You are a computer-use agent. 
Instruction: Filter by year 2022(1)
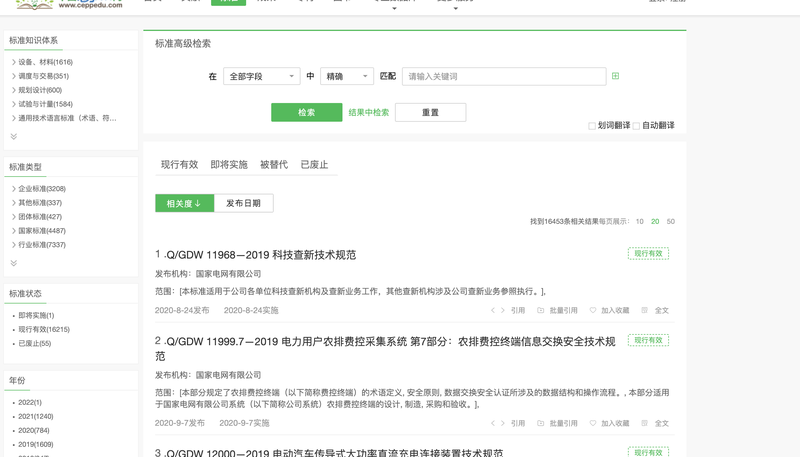(30, 402)
